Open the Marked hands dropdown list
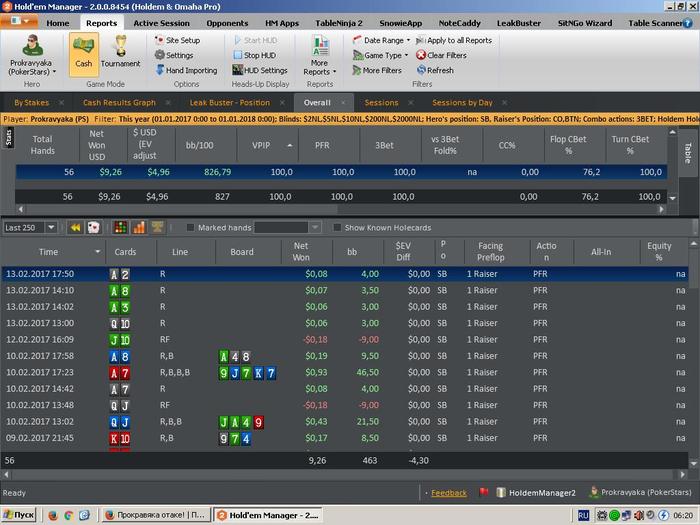Viewport: 700px width, 525px height. click(x=315, y=228)
